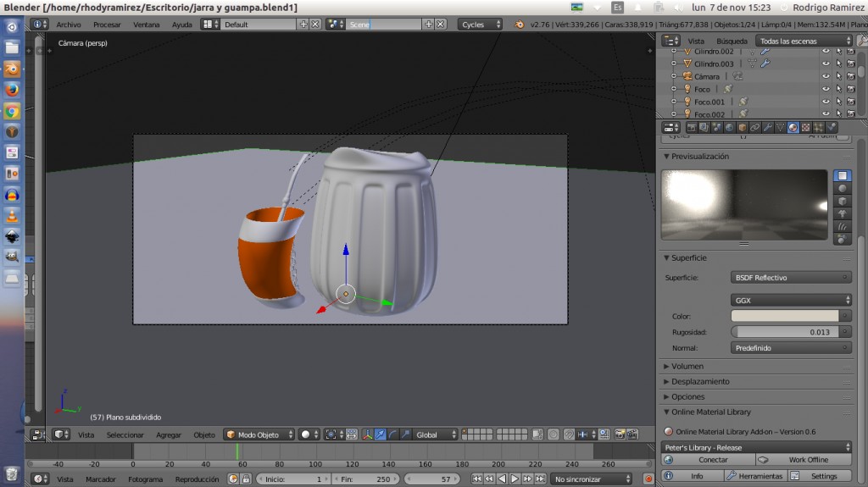Toggle selectability arrow for Cilindro.003
This screenshot has height=487, width=868.
coord(838,64)
